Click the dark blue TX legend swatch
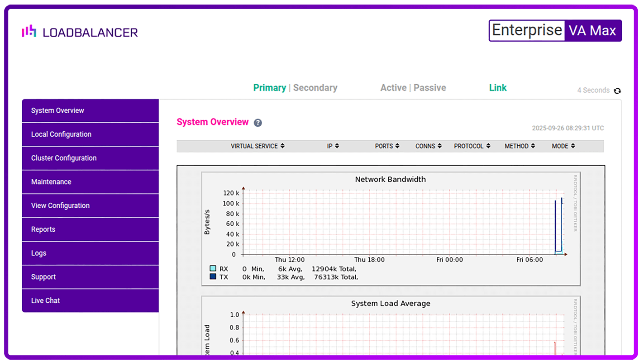This screenshot has height=362, width=644. coord(213,276)
